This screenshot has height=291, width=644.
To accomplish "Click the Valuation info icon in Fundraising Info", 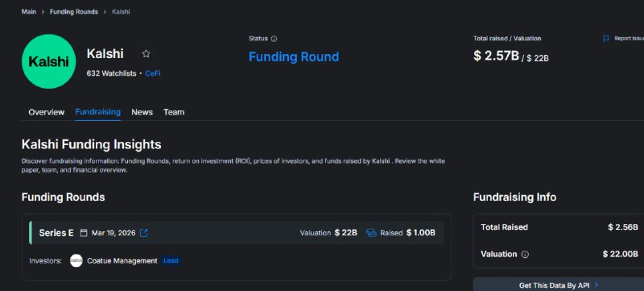I will 525,255.
